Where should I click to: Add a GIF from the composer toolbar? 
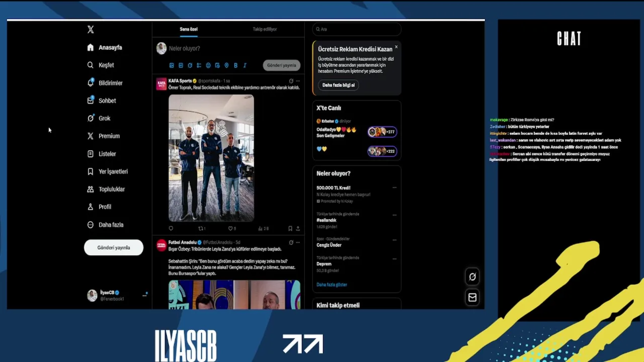tap(181, 65)
